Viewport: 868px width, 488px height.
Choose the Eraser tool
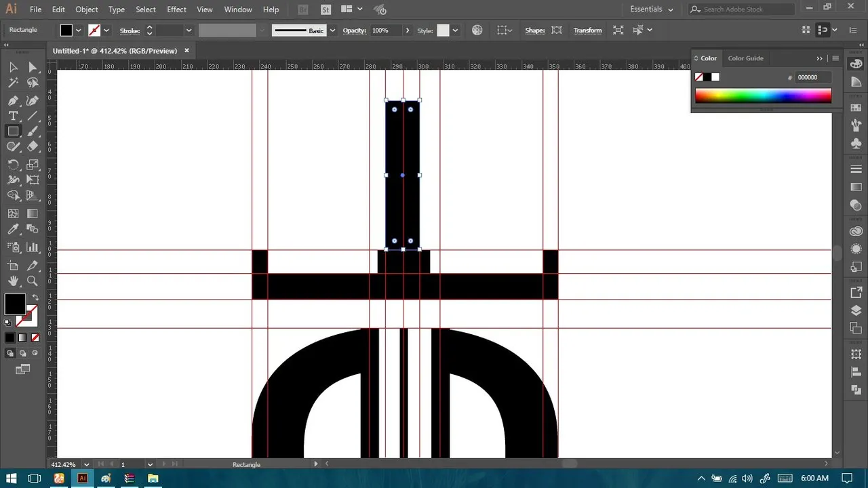coord(33,146)
